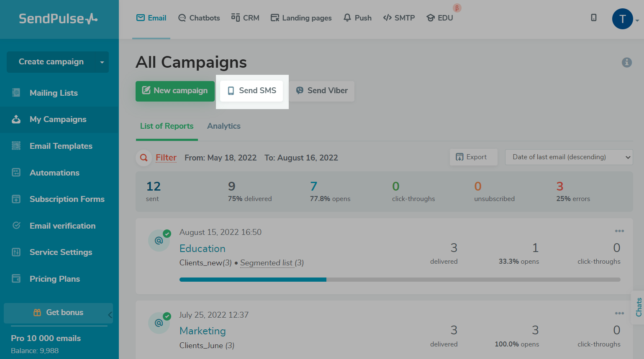This screenshot has height=359, width=644.
Task: Click the unsubscribed count statistic
Action: tap(495, 191)
